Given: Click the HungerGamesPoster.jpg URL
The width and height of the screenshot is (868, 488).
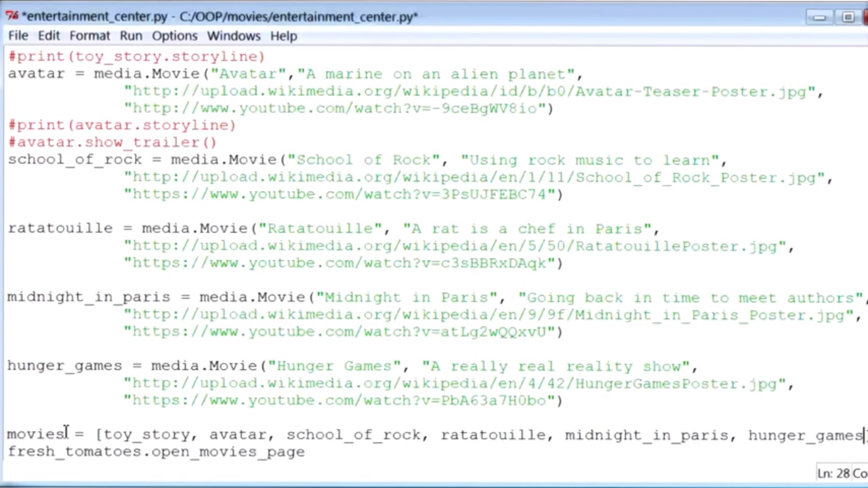Looking at the screenshot, I should coord(455,383).
